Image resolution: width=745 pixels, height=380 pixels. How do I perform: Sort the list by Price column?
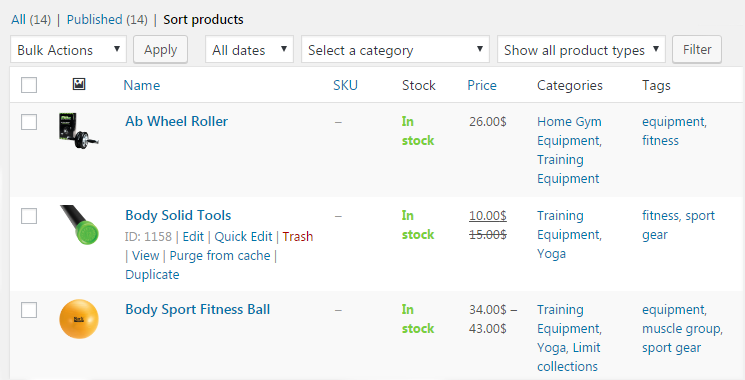(482, 85)
